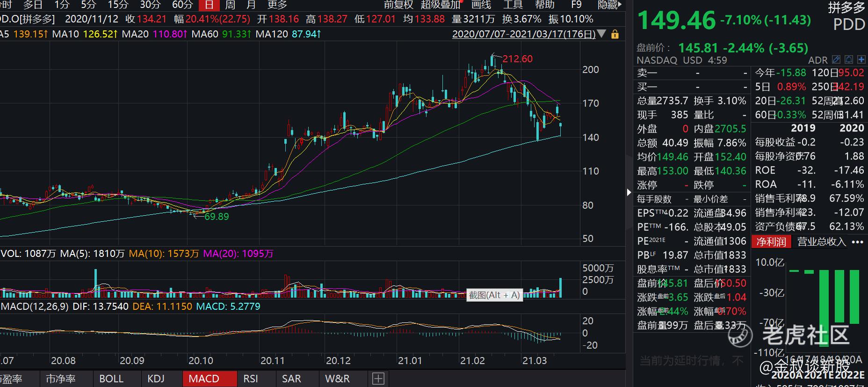
Task: Click the 212.60 high price marker
Action: 517,59
